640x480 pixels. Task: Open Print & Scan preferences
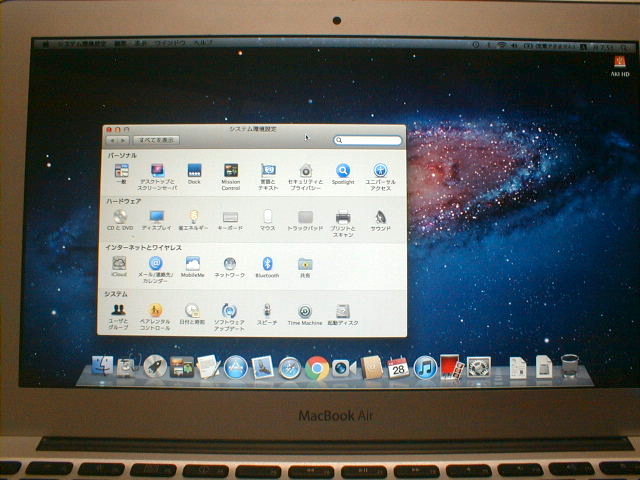tap(343, 223)
